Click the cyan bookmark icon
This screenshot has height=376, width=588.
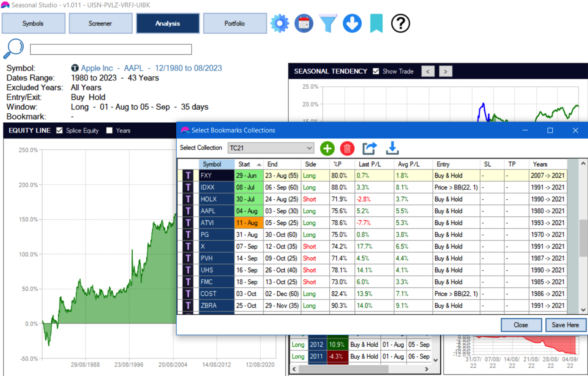tap(376, 23)
